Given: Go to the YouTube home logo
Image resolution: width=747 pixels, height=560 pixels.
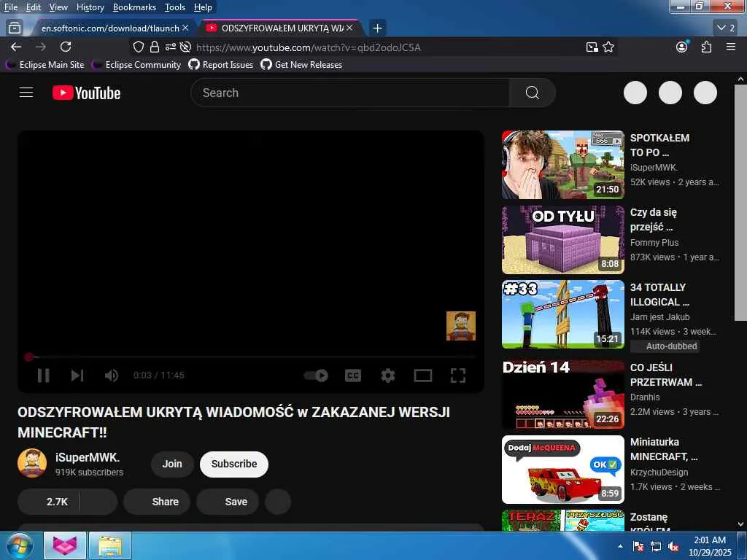Looking at the screenshot, I should coord(86,93).
